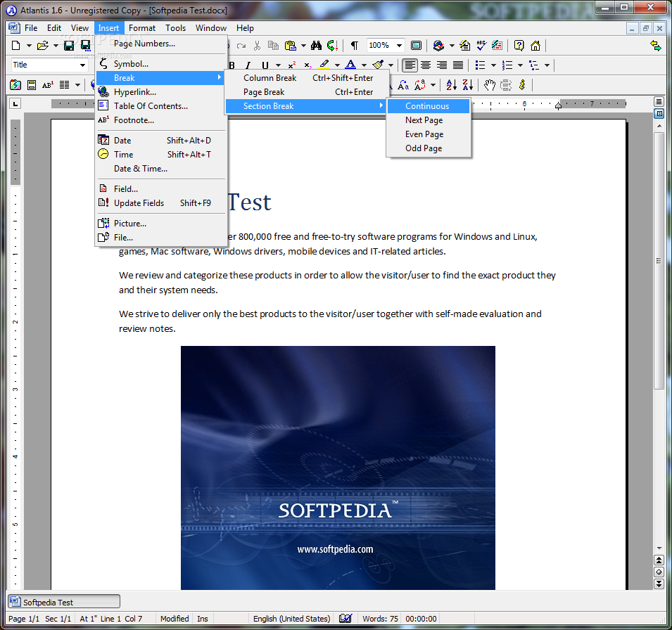Click the Home house icon
The width and height of the screenshot is (672, 630).
[535, 46]
